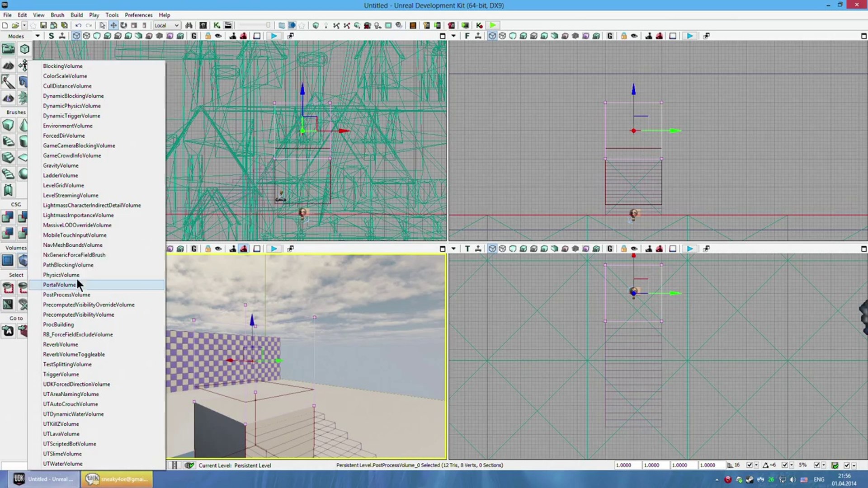This screenshot has width=868, height=488.
Task: Open the Build menu
Action: point(77,15)
